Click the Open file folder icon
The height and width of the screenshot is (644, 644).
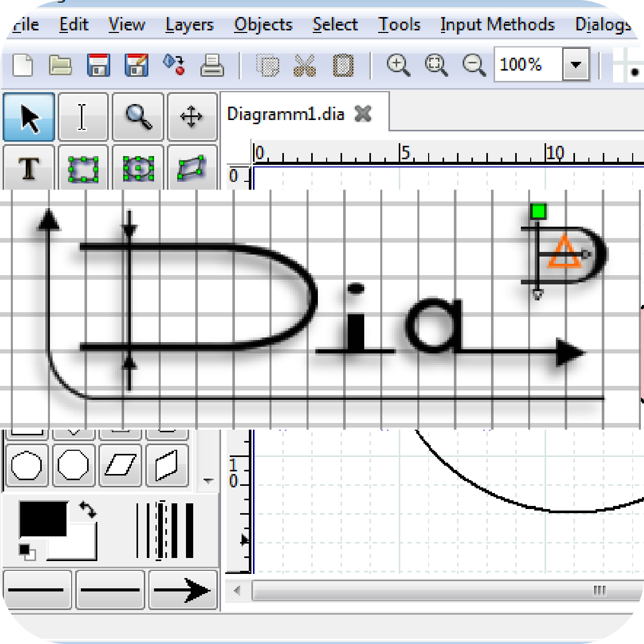60,65
